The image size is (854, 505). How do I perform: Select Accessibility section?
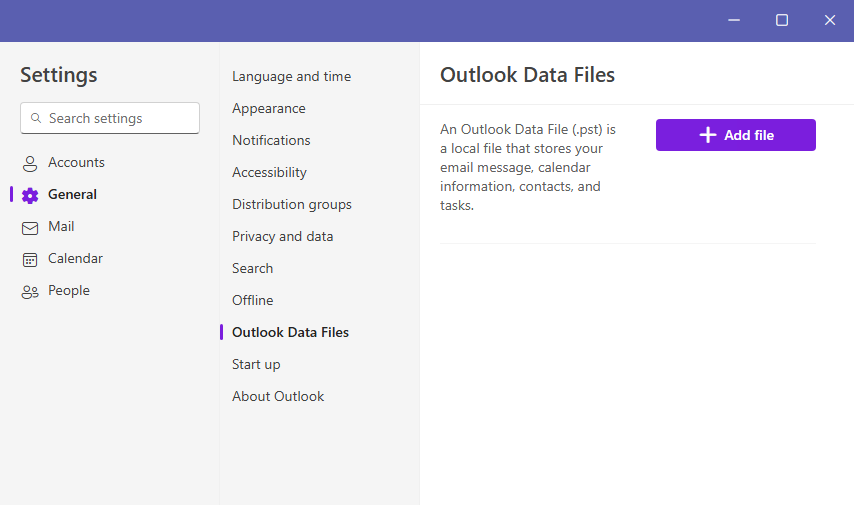[269, 173]
